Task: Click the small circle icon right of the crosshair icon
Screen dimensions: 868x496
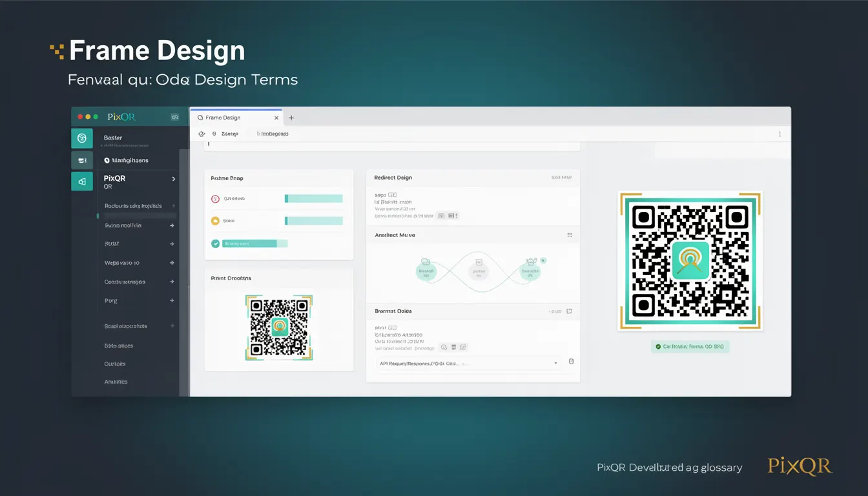Action: 214,134
